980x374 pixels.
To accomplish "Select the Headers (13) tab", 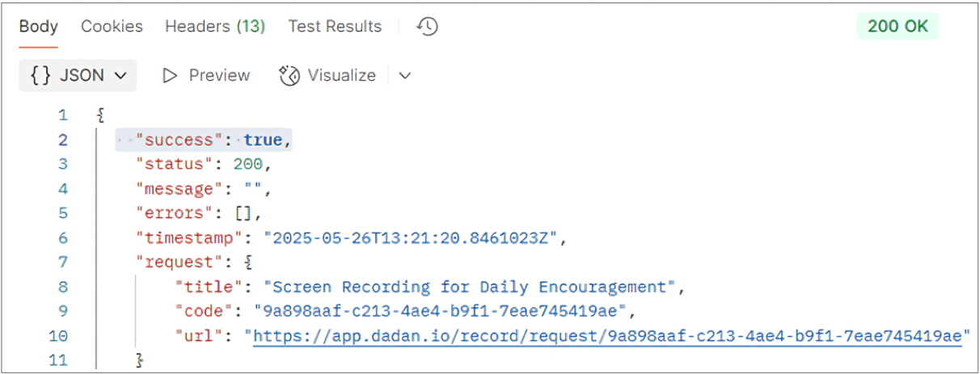I will pyautogui.click(x=215, y=27).
